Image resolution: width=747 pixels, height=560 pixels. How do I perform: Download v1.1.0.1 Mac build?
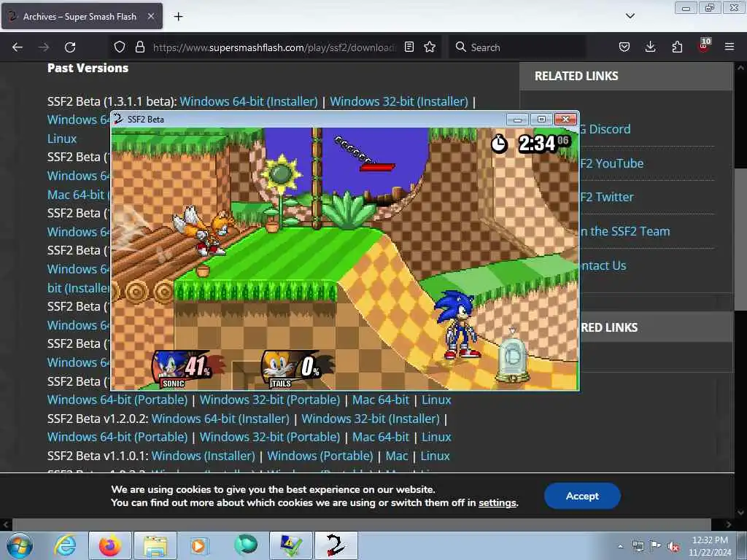pos(397,456)
